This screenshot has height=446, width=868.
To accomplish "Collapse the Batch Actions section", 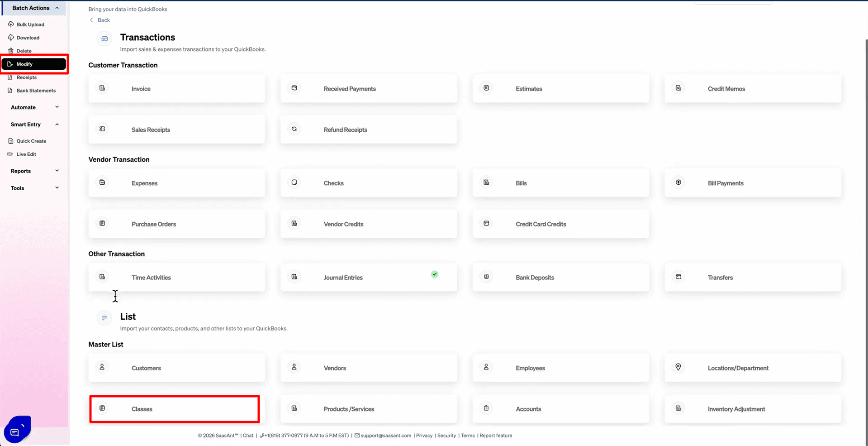I will coord(57,8).
